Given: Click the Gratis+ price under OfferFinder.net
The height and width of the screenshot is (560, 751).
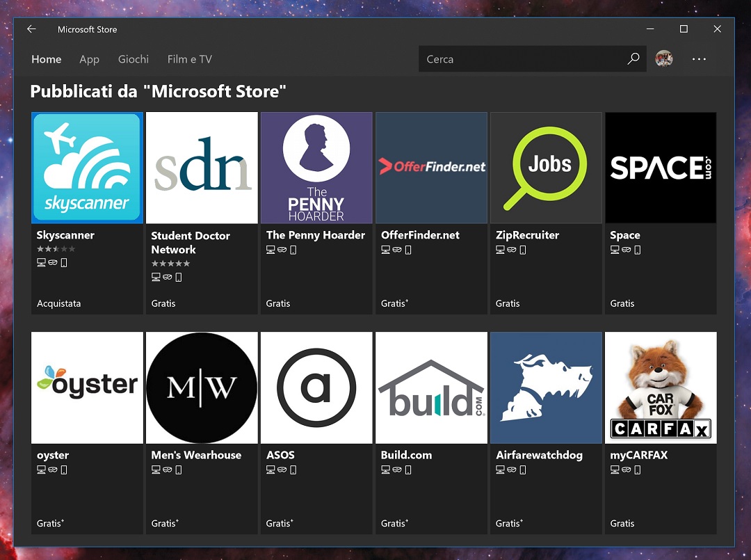Looking at the screenshot, I should [x=395, y=303].
